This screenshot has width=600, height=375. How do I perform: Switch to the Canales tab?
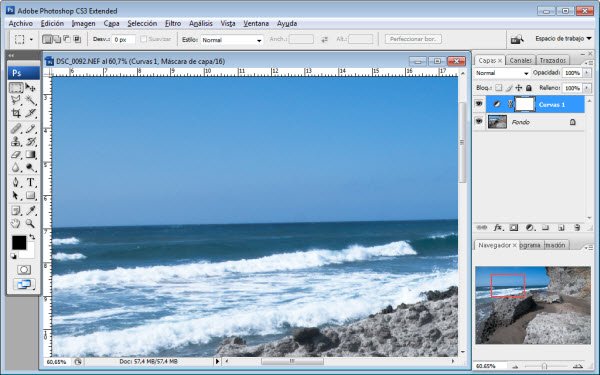click(x=520, y=60)
